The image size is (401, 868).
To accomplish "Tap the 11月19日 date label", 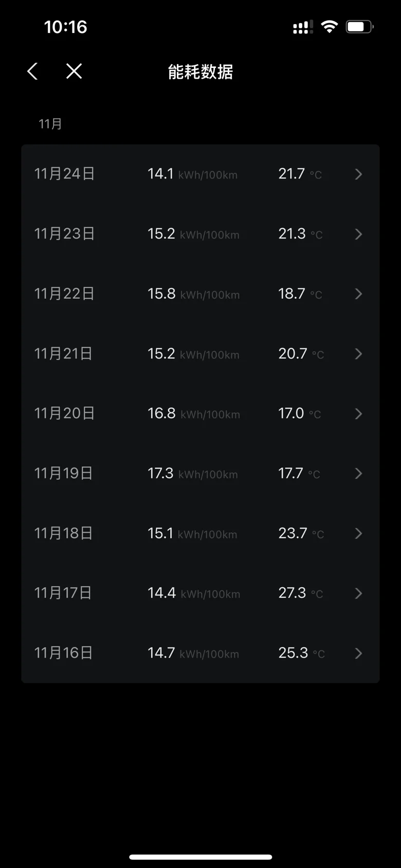I will (64, 474).
